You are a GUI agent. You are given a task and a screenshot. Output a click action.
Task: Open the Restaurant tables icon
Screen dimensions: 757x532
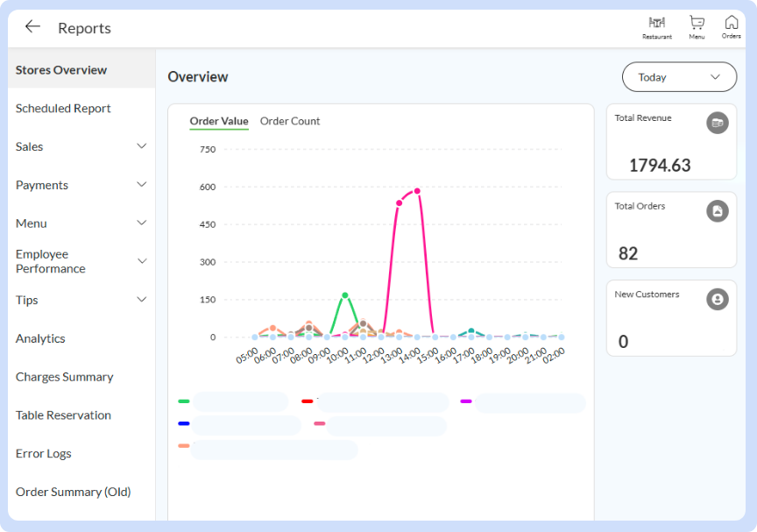tap(656, 25)
